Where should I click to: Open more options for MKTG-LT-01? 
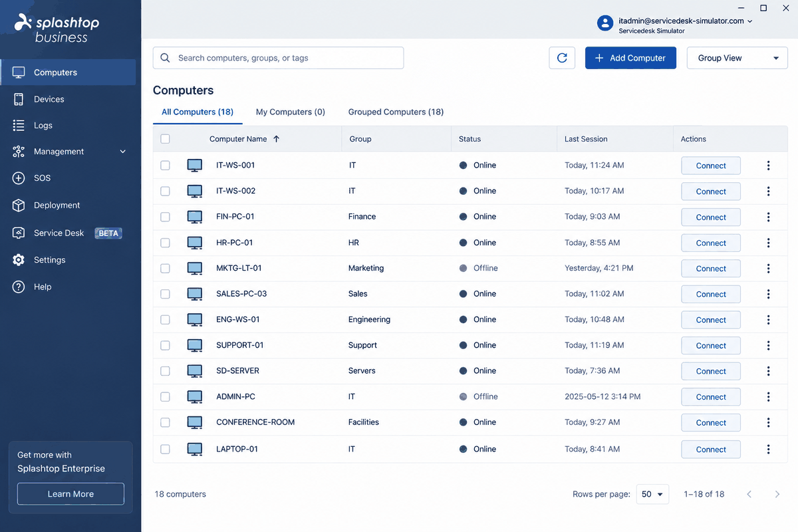(x=768, y=269)
